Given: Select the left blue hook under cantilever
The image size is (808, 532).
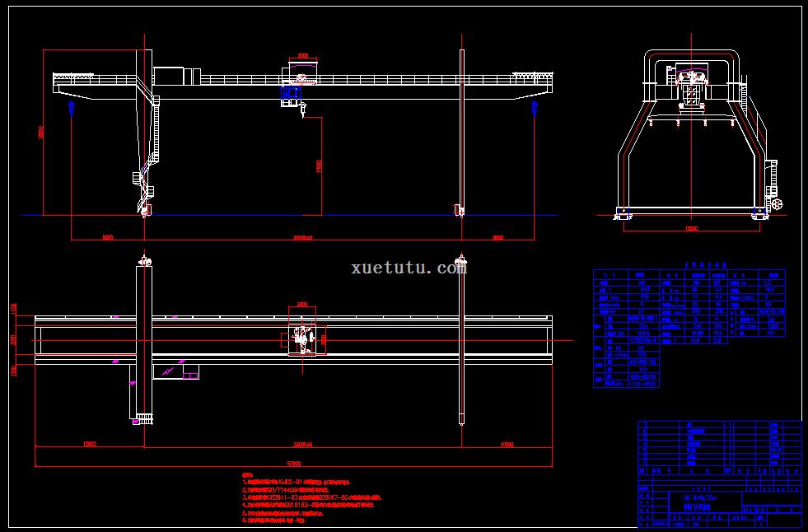Looking at the screenshot, I should pos(72,108).
